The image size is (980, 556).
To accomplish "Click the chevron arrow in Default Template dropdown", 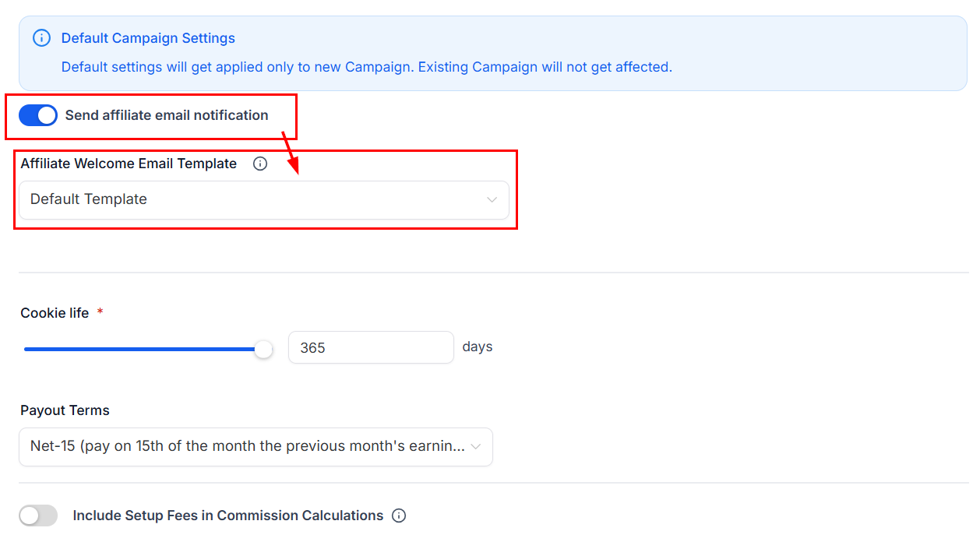I will click(492, 199).
